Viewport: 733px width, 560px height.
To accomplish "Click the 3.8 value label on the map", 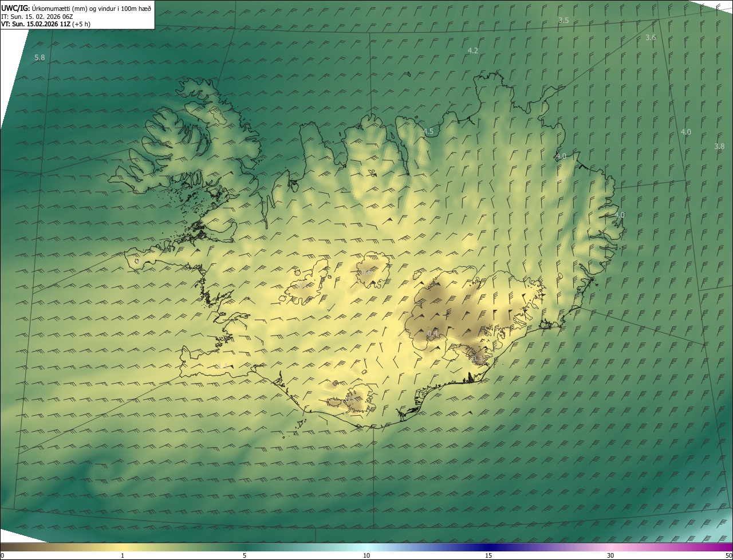I will [x=719, y=147].
